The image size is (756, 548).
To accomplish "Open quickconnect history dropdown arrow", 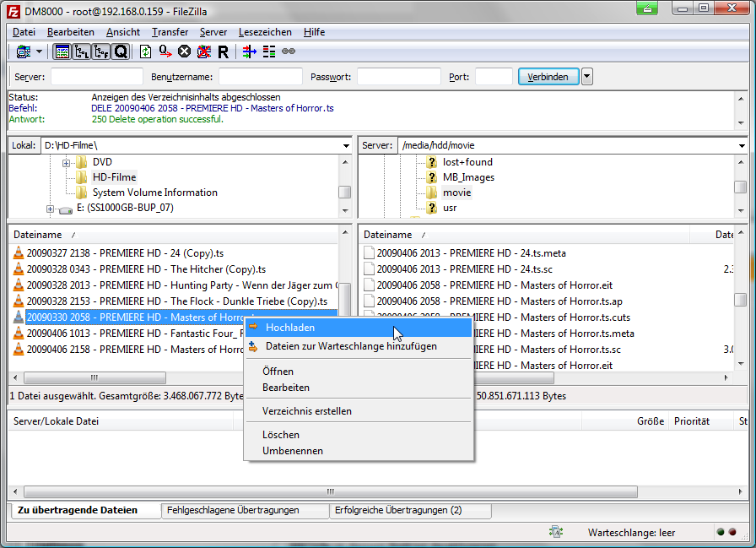I will click(x=586, y=77).
